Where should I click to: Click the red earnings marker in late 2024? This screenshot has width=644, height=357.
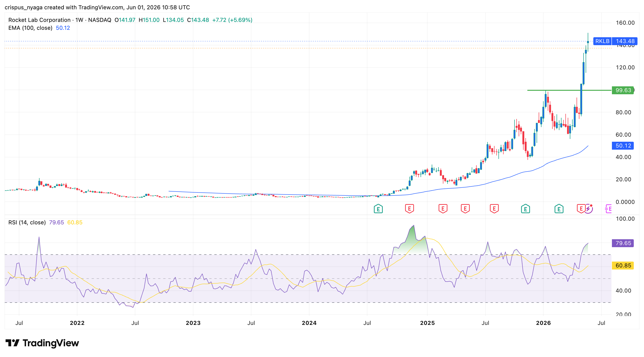(409, 209)
